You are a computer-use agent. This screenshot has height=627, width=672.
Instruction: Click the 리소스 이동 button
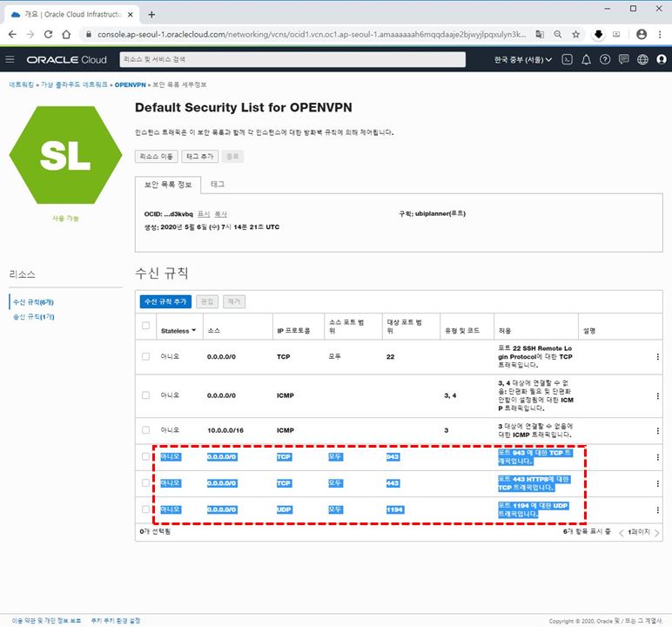coord(157,157)
